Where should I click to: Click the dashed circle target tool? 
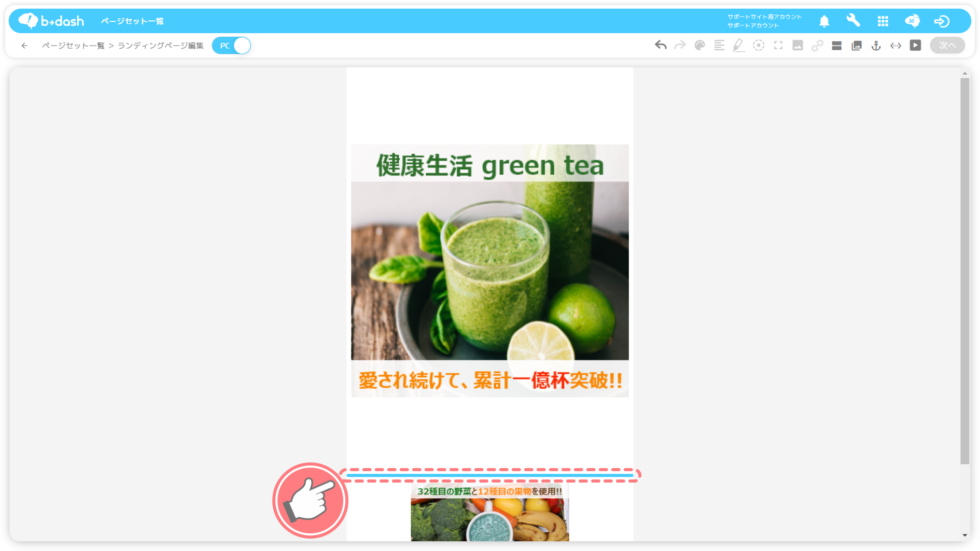pos(759,45)
